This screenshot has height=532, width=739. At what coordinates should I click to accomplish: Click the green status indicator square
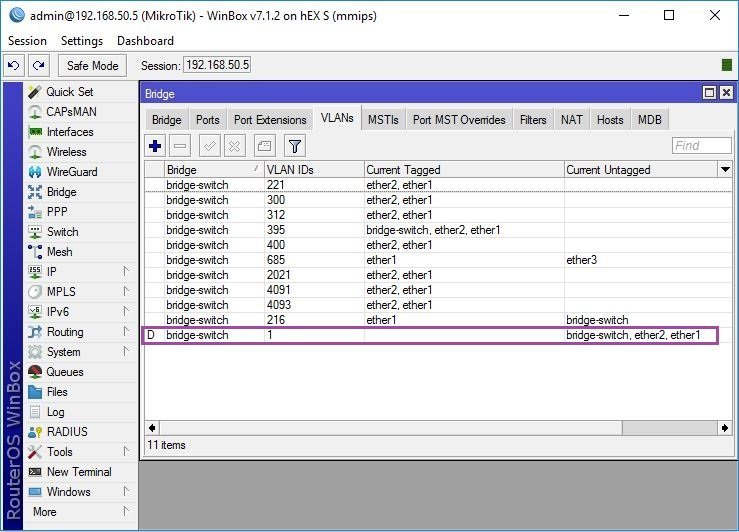point(727,65)
